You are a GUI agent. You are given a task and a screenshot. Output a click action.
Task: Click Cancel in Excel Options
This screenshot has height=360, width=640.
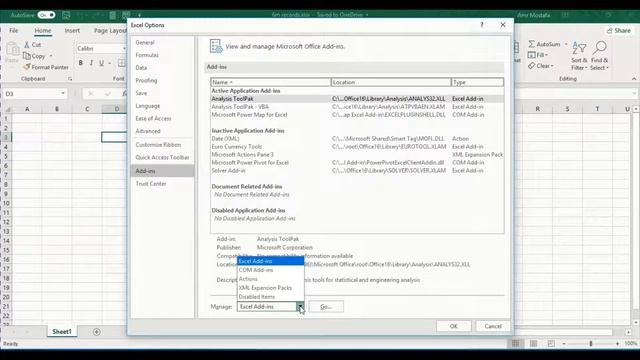(x=493, y=326)
